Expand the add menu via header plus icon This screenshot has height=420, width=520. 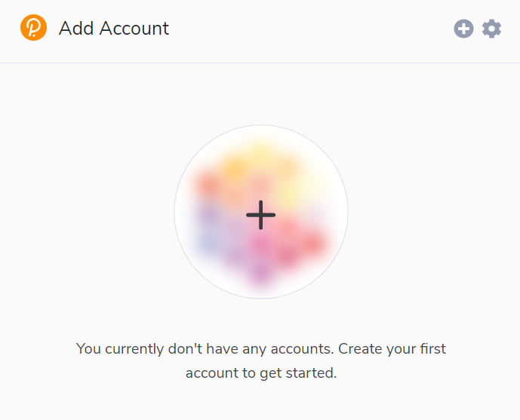[463, 29]
